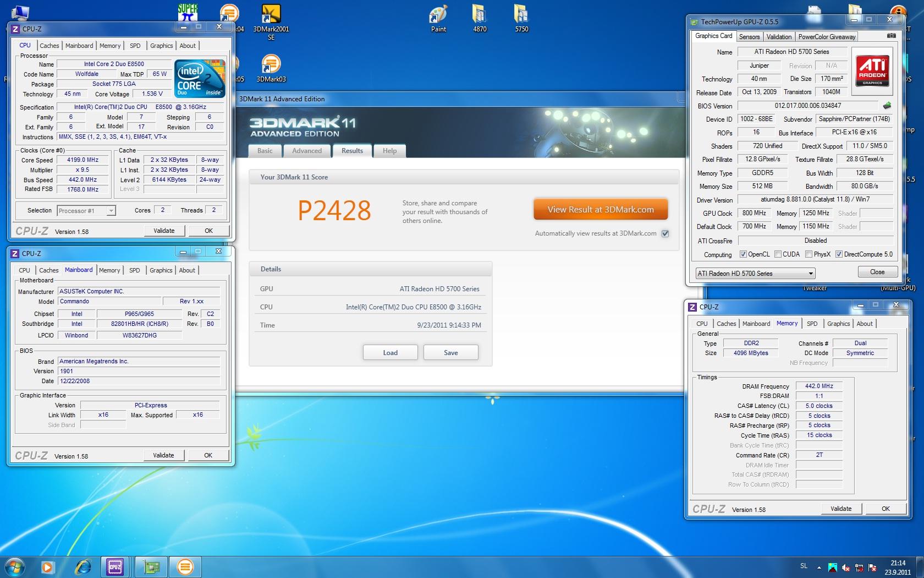Image resolution: width=924 pixels, height=578 pixels.
Task: Click View Result at 3DMark.com button
Action: [601, 209]
